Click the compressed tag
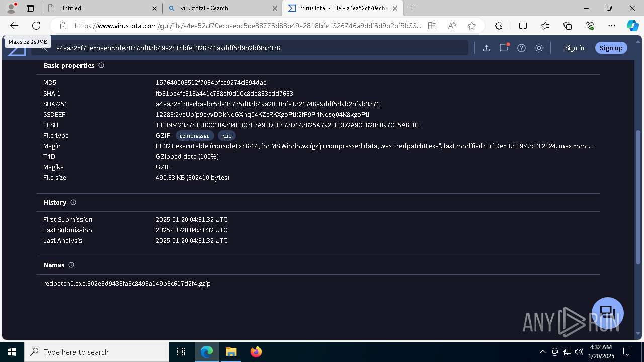The image size is (644, 362). 195,136
